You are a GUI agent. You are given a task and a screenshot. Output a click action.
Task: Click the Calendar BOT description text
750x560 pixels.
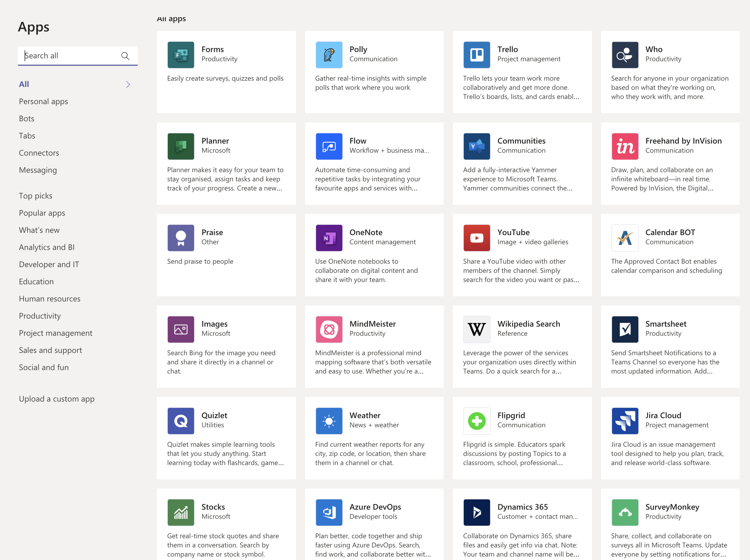coord(666,266)
